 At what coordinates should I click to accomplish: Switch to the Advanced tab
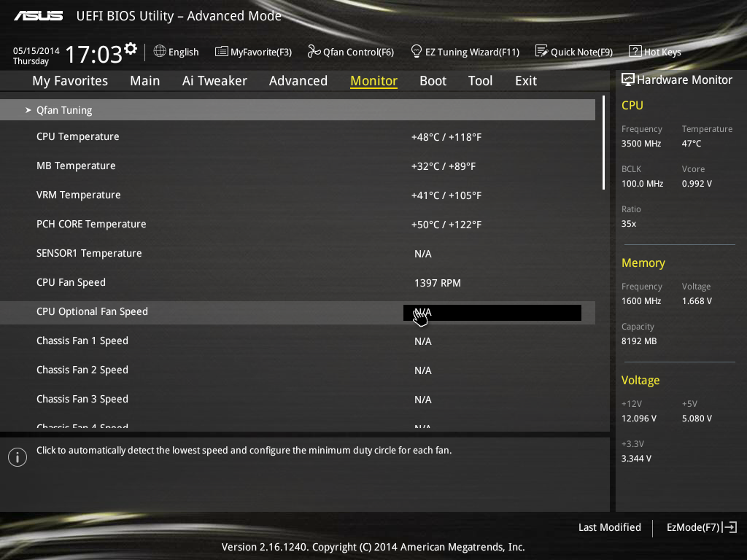tap(298, 81)
